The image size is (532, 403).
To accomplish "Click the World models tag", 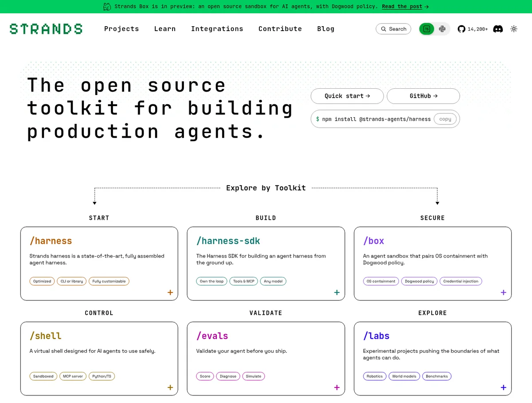I will click(404, 376).
